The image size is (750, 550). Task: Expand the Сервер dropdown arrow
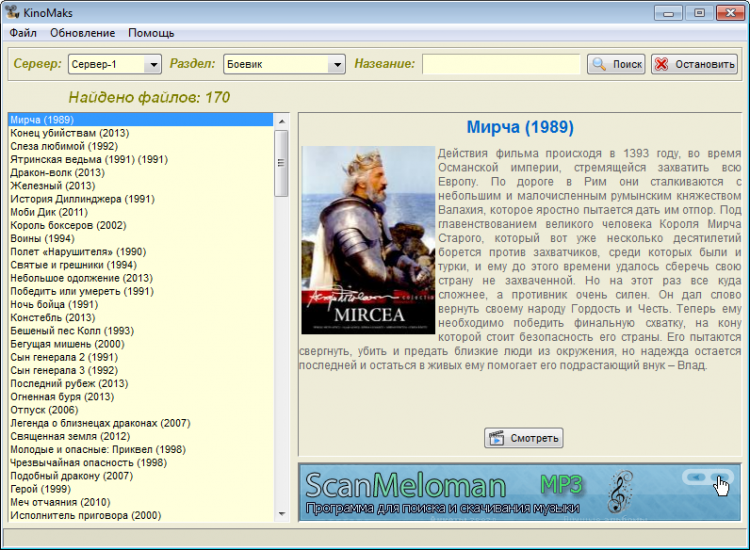(x=154, y=64)
